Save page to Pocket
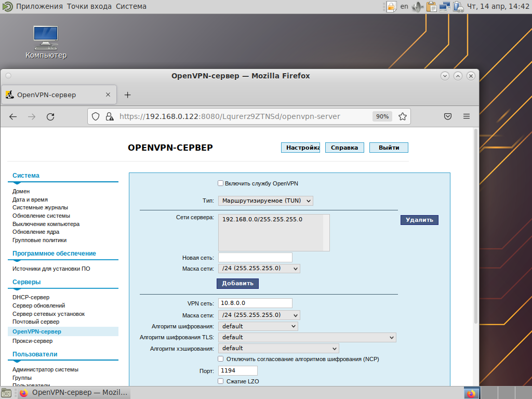 [448, 116]
